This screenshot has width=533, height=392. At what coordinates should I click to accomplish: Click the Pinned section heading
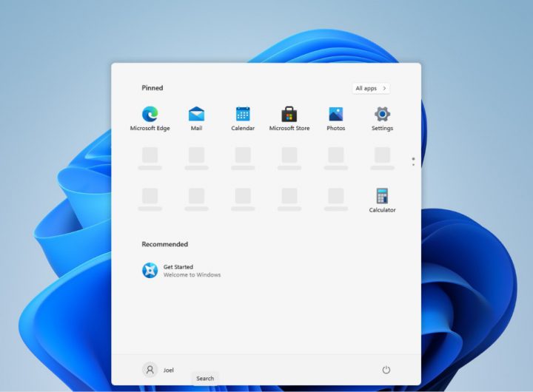(x=152, y=88)
